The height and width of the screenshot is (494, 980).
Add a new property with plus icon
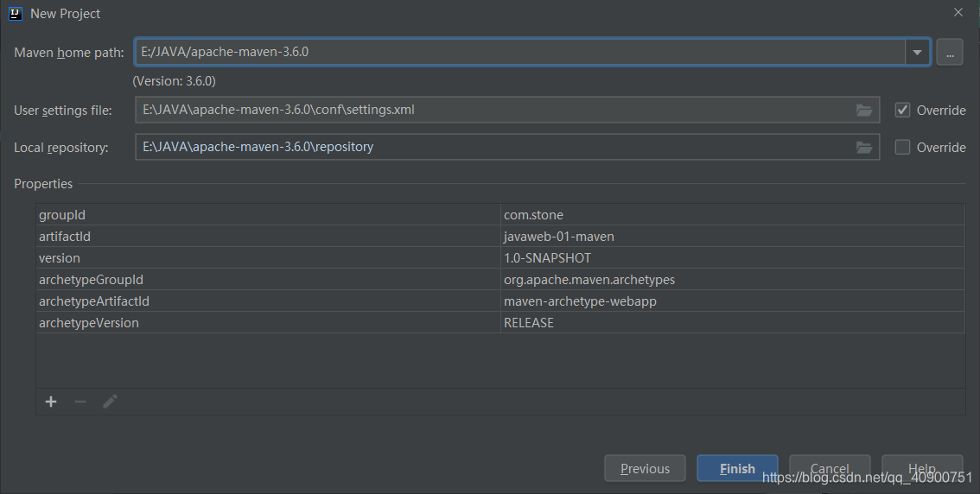coord(51,402)
